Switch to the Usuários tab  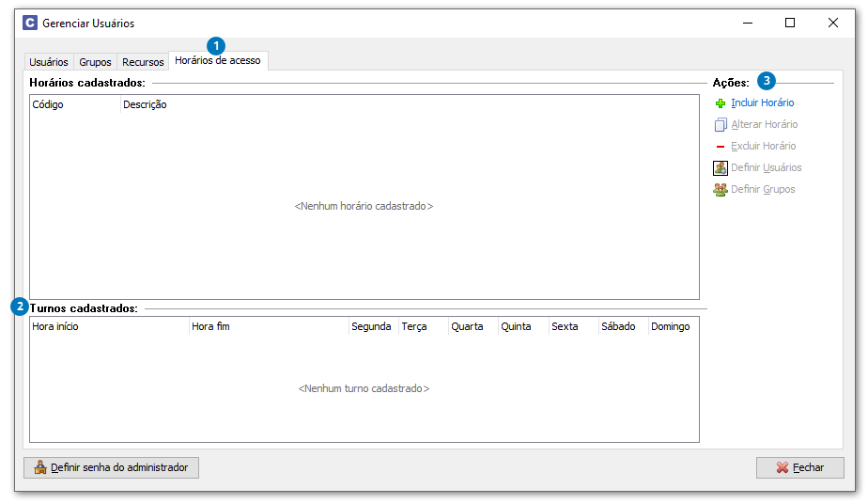pos(49,62)
